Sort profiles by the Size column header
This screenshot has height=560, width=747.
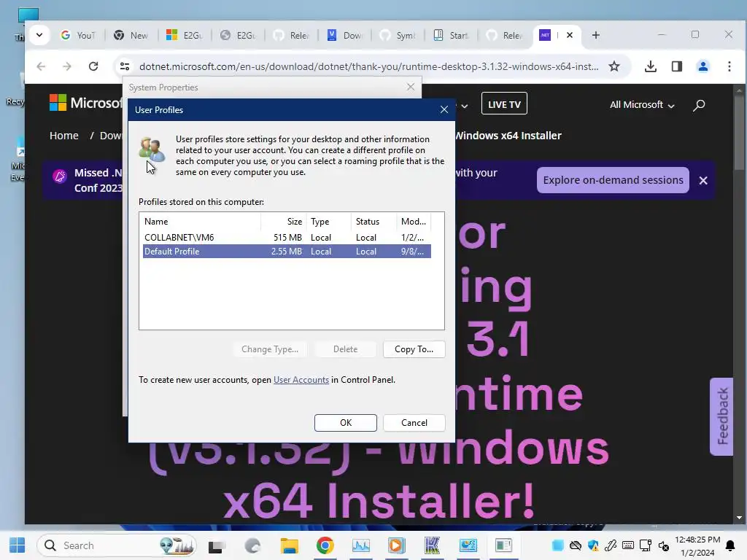click(284, 222)
